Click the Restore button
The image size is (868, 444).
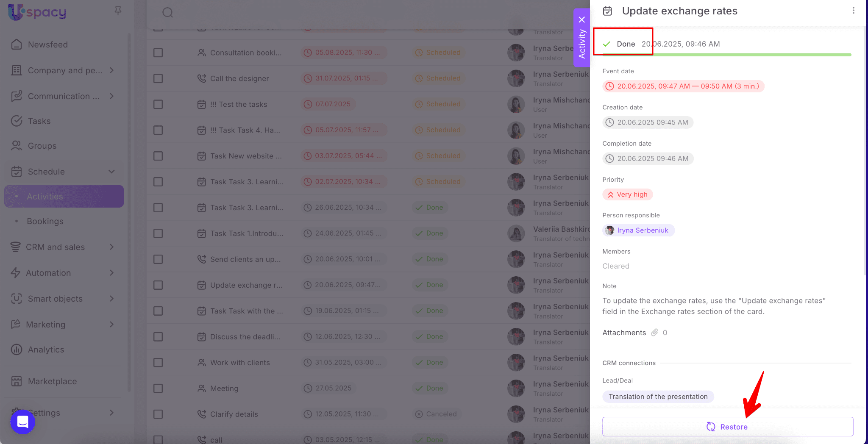click(x=728, y=427)
